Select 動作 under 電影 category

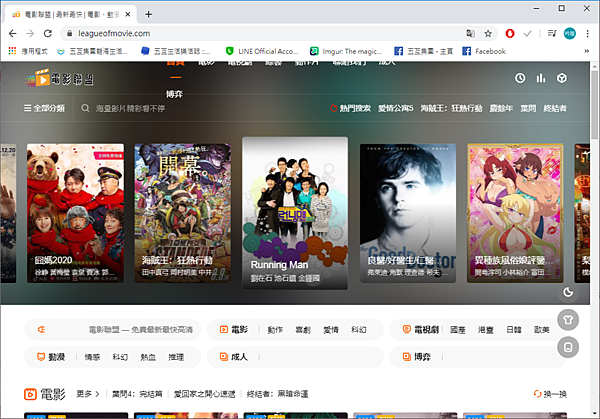coord(275,329)
